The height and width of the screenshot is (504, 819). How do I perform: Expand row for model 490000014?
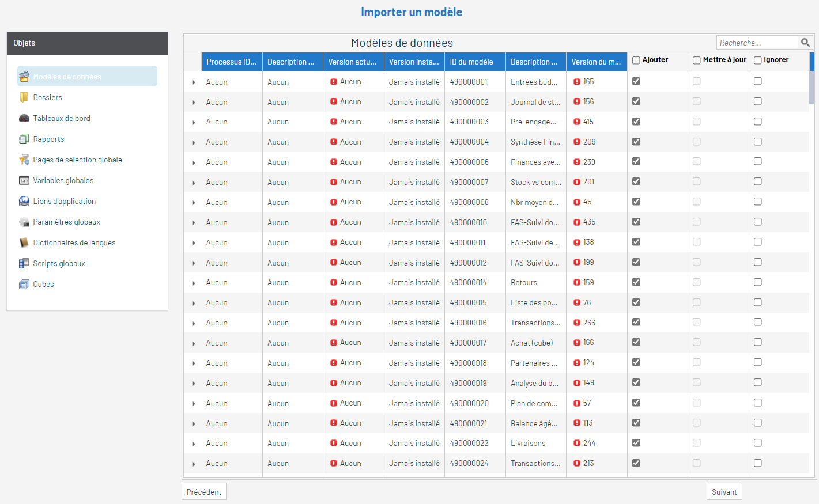pyautogui.click(x=194, y=283)
